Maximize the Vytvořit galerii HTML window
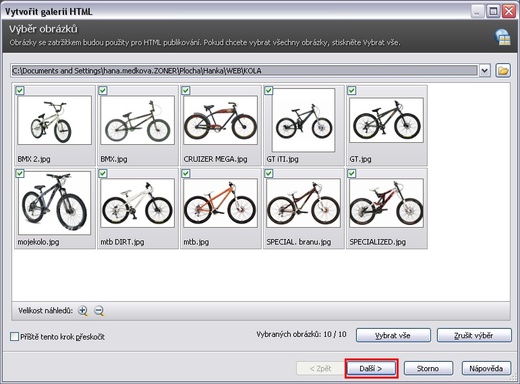 [x=493, y=11]
